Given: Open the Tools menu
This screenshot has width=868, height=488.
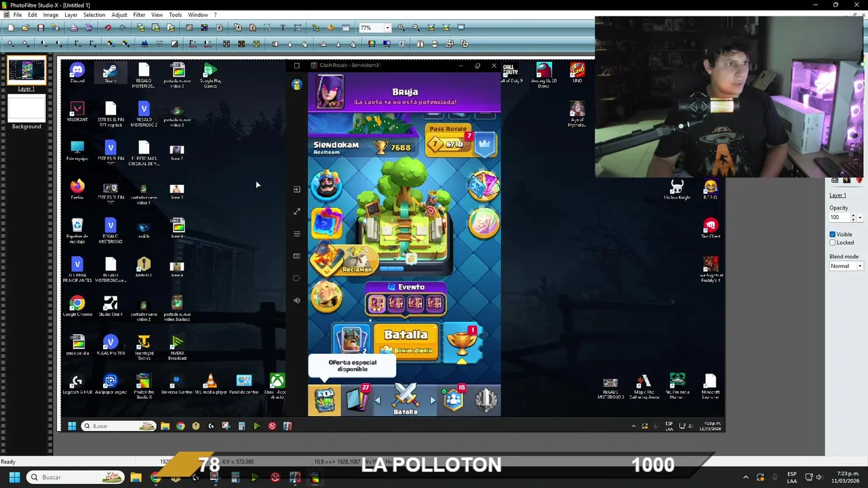Looking at the screenshot, I should pyautogui.click(x=175, y=15).
